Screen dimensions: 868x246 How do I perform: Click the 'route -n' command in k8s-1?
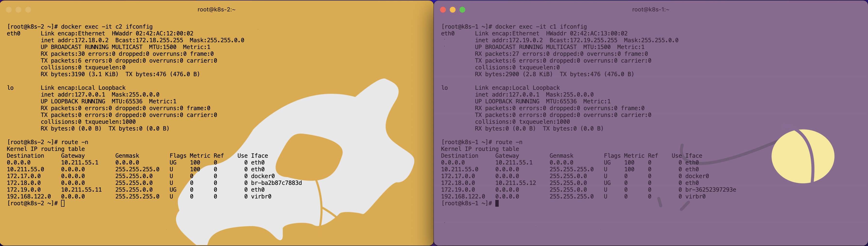coord(509,142)
